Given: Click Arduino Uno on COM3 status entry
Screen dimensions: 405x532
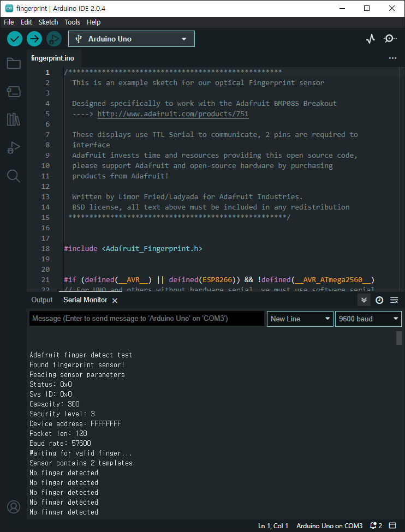Looking at the screenshot, I should [x=329, y=526].
